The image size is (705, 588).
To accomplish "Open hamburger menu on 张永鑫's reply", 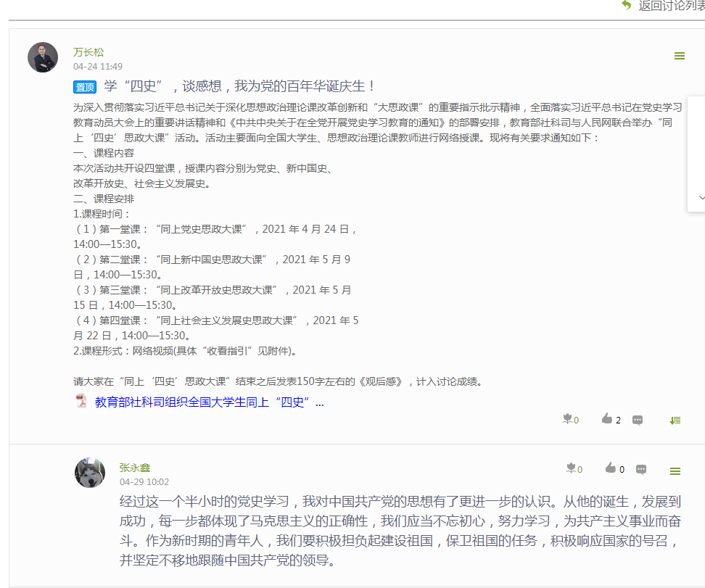I will coord(675,471).
